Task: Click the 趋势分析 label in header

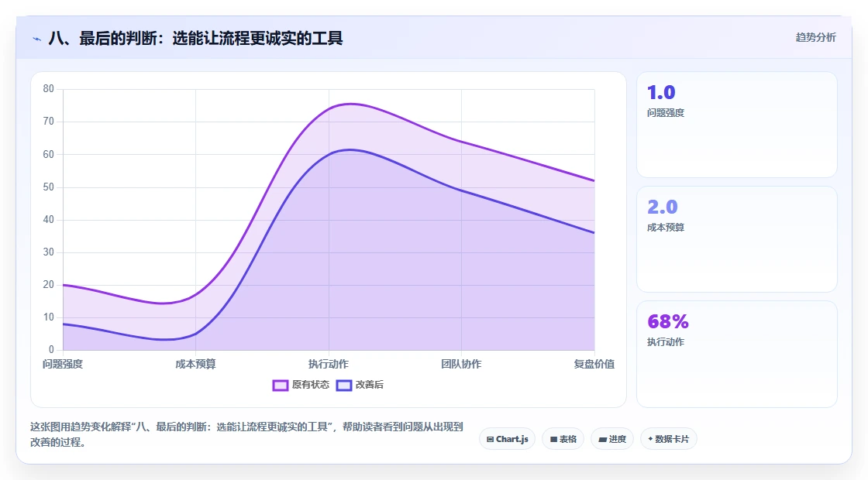Action: pos(815,38)
